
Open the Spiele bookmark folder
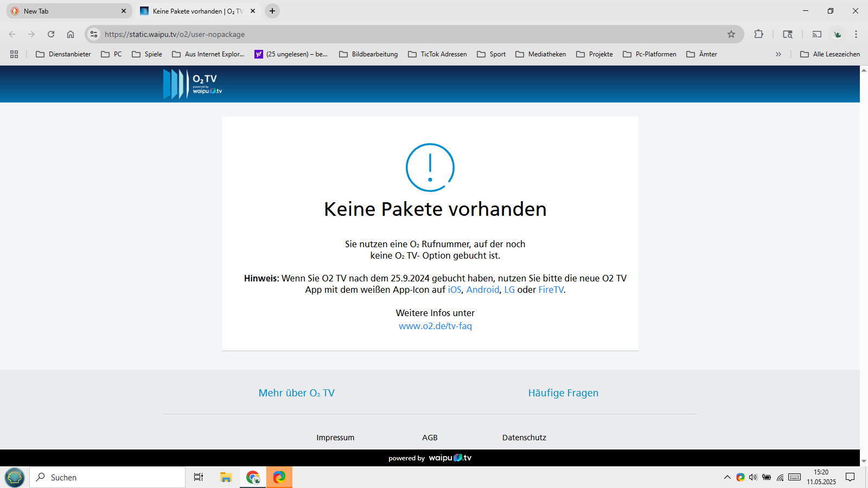coord(147,54)
